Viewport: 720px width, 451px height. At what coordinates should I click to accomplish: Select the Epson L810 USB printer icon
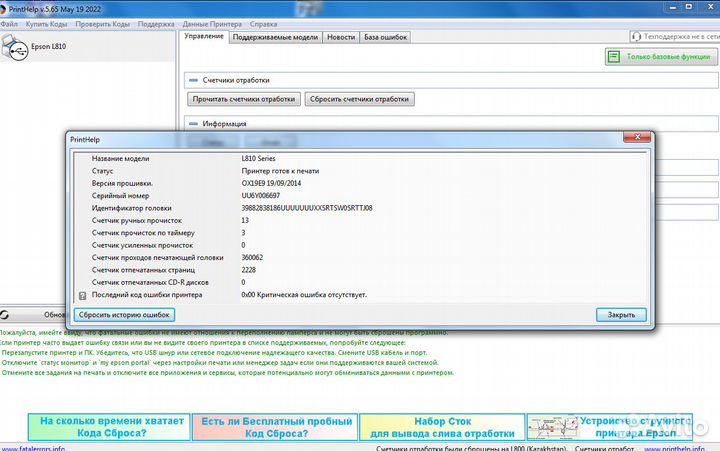[x=15, y=47]
